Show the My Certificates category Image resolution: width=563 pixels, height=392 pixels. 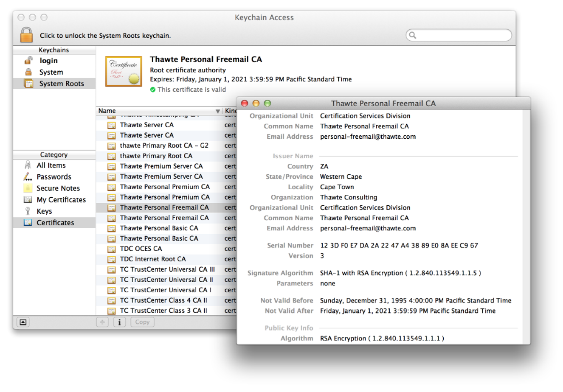[61, 200]
